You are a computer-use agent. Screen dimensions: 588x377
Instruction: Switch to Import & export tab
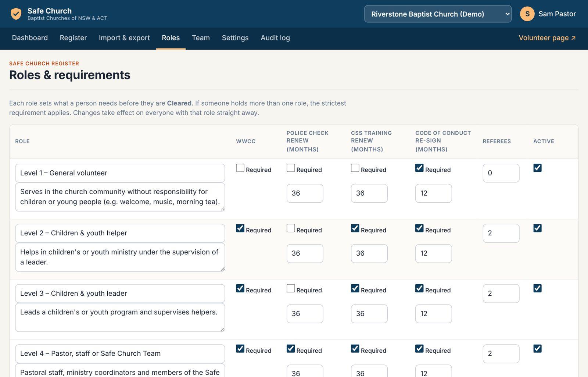coord(124,38)
